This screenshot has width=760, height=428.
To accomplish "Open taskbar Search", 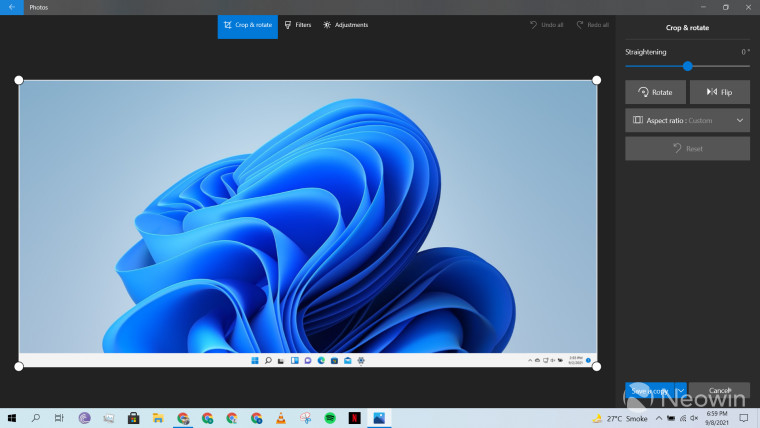I will 35,418.
